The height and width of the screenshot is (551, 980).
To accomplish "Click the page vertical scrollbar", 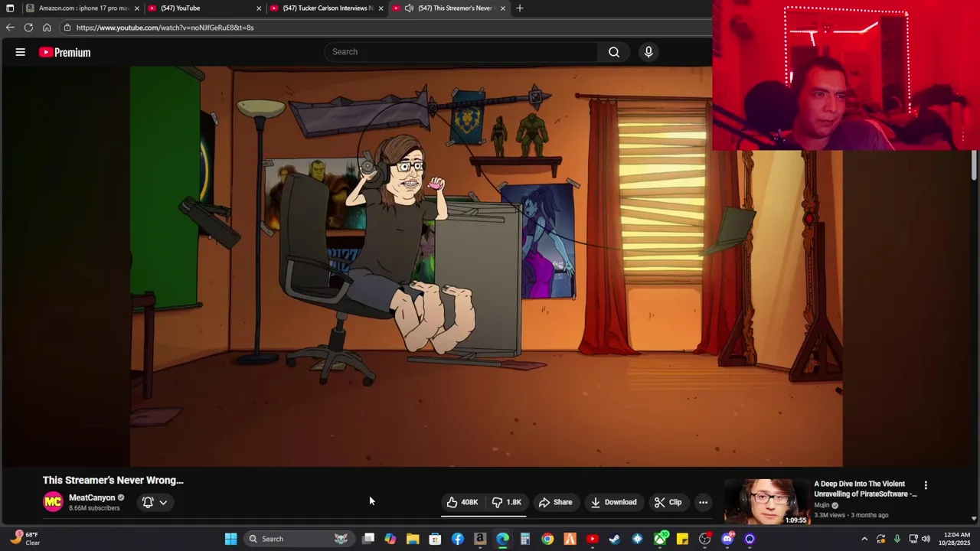I will 974,165.
